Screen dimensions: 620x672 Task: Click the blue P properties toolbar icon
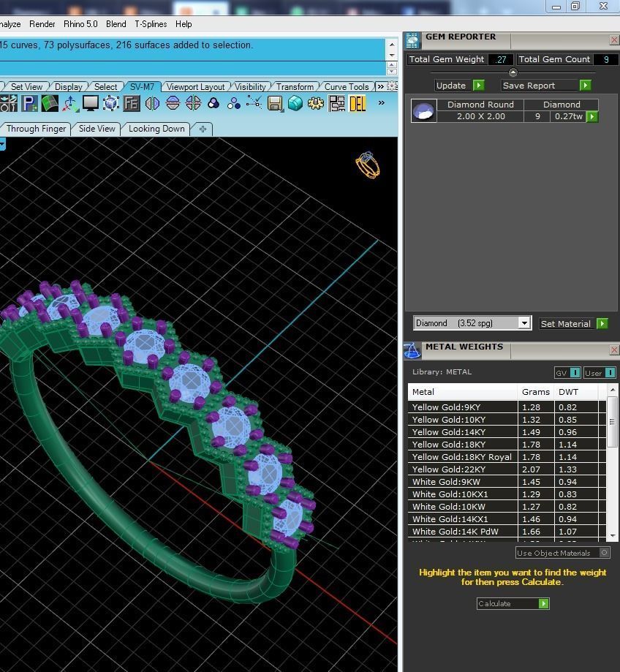click(29, 104)
